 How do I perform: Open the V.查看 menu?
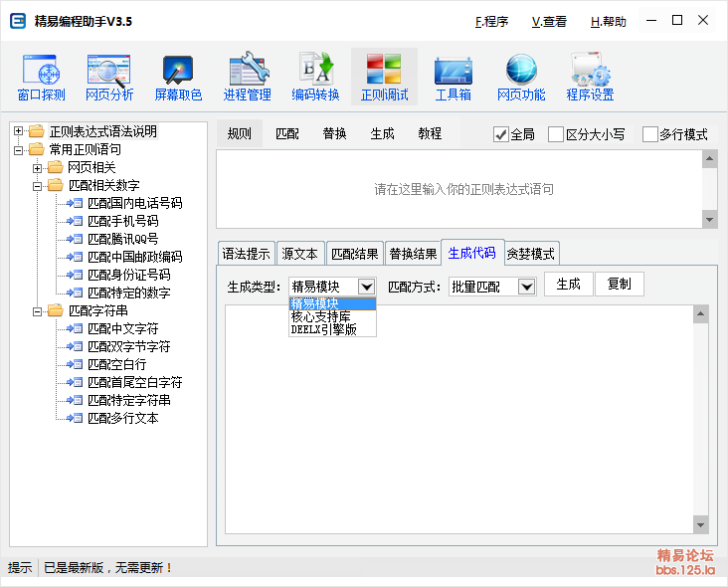(549, 21)
